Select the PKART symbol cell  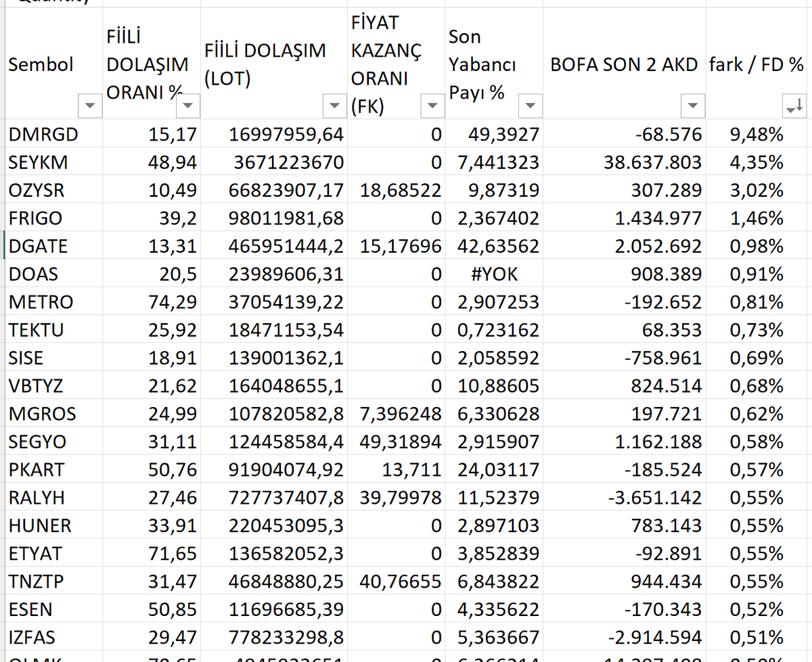tap(53, 470)
